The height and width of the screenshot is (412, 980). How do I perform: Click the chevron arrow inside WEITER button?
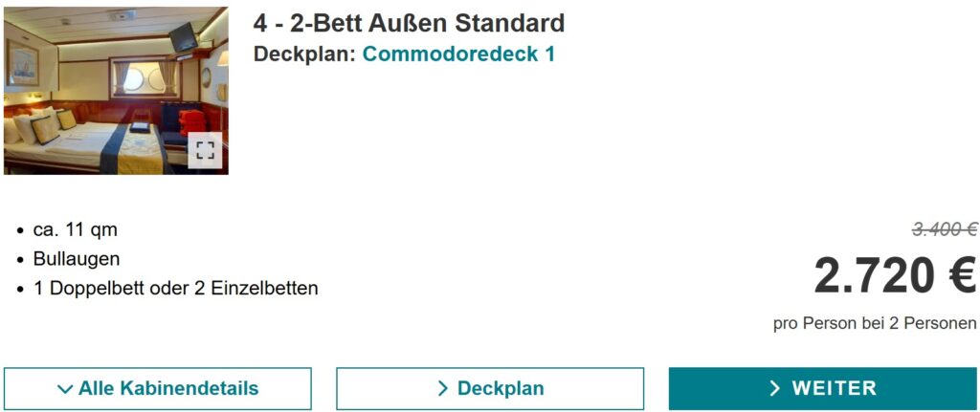[775, 388]
